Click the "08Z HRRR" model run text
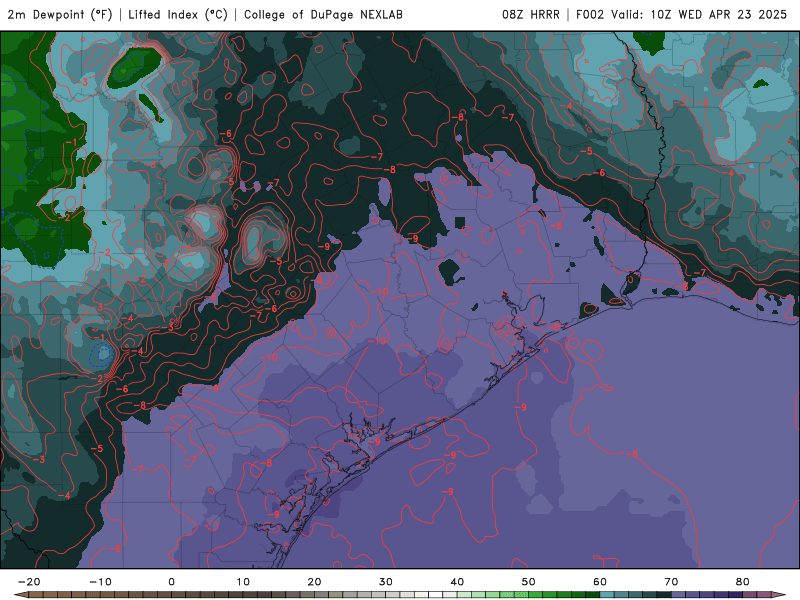Viewport: 800px width, 600px height. 531,15
